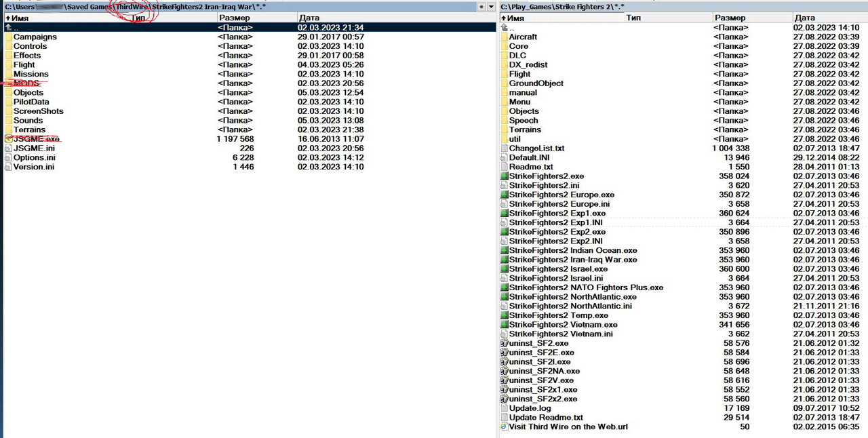Image resolution: width=868 pixels, height=438 pixels.
Task: Select the uninst_SF2E.exe file name
Action: [542, 353]
